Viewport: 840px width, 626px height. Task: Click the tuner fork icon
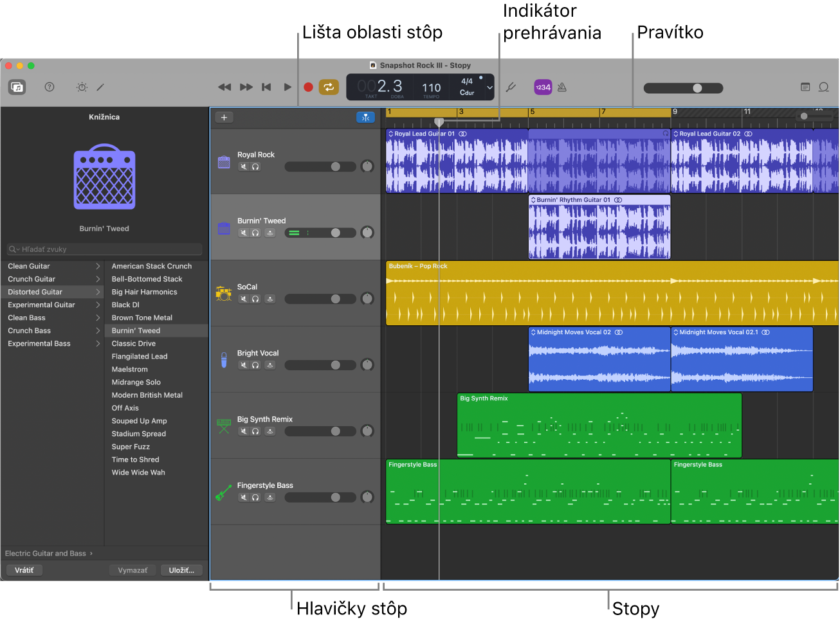pos(511,87)
